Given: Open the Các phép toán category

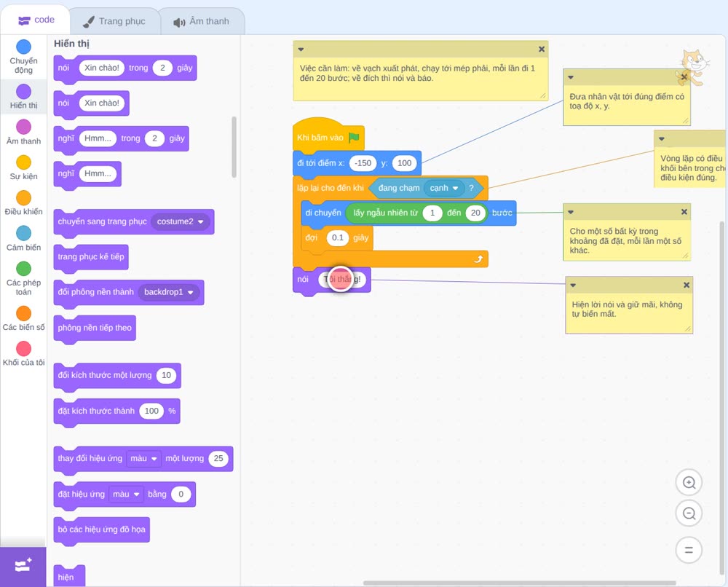Looking at the screenshot, I should tap(24, 279).
